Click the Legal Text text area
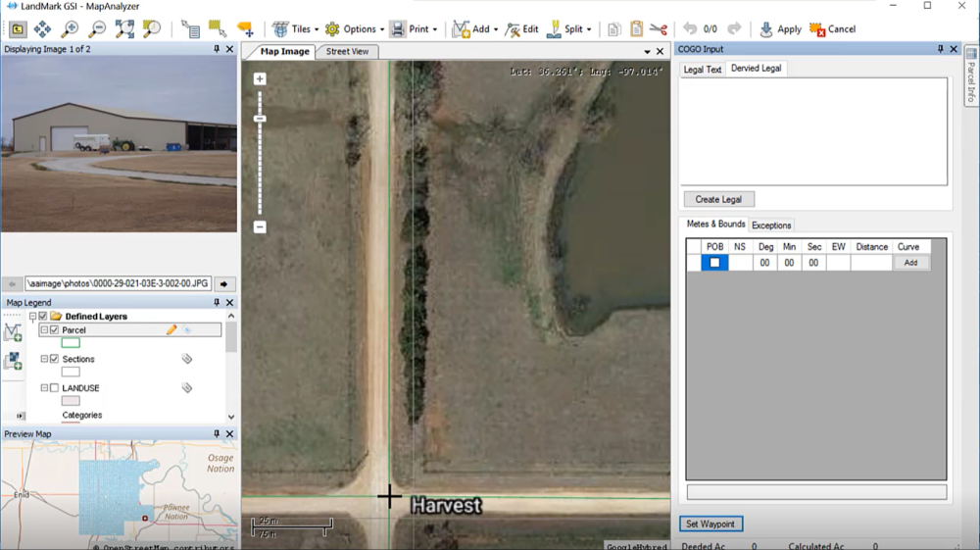Viewport: 980px width, 550px height. click(813, 131)
